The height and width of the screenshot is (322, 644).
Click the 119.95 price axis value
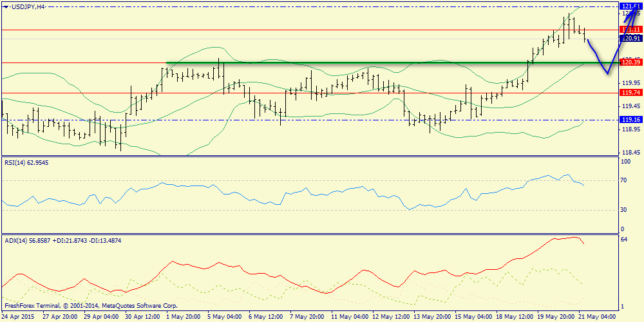pos(632,82)
